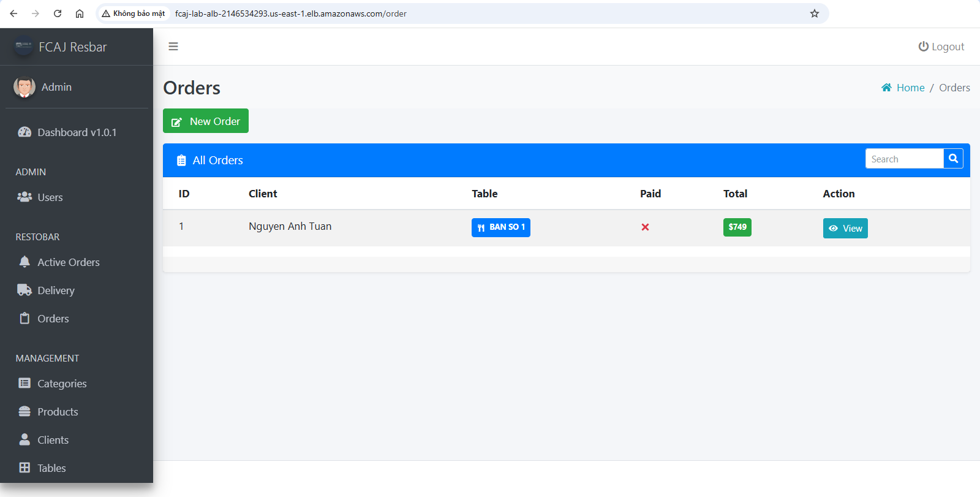Click the search magnifier button

coord(953,159)
